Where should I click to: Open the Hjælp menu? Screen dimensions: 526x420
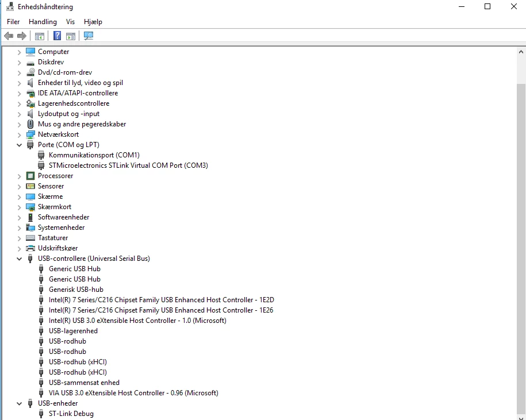click(93, 22)
